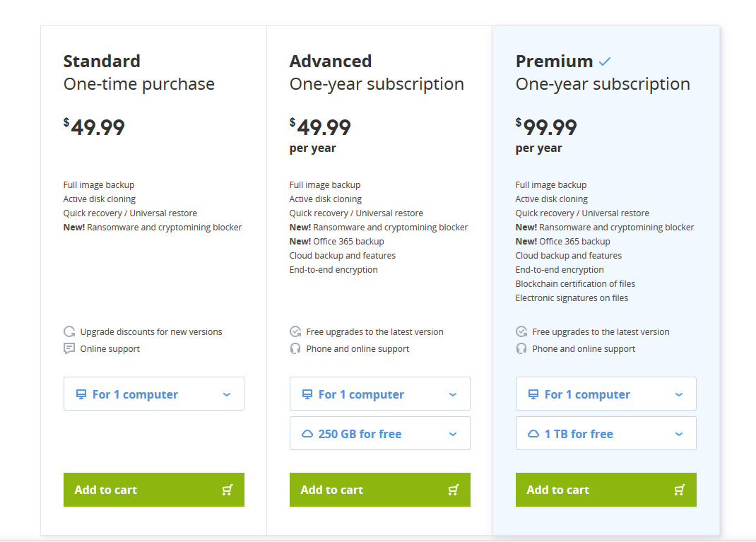Image resolution: width=756 pixels, height=542 pixels.
Task: Add Premium subscription to cart
Action: [606, 490]
